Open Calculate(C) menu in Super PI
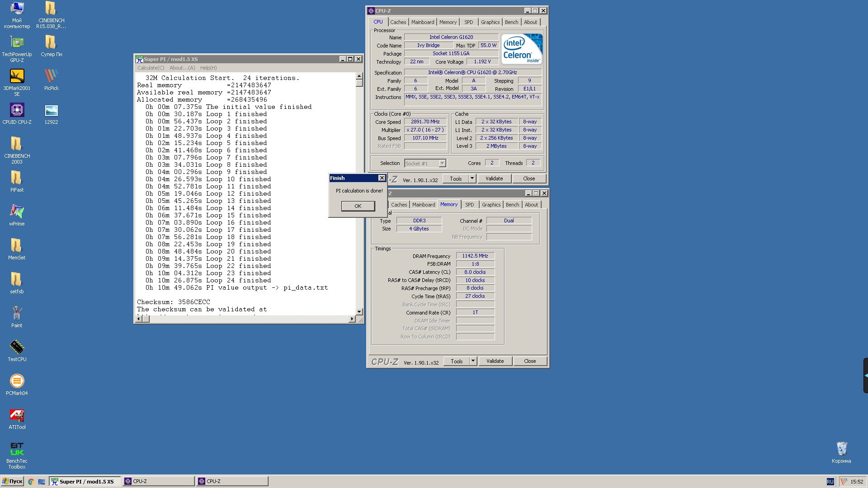868x488 pixels. coord(151,68)
